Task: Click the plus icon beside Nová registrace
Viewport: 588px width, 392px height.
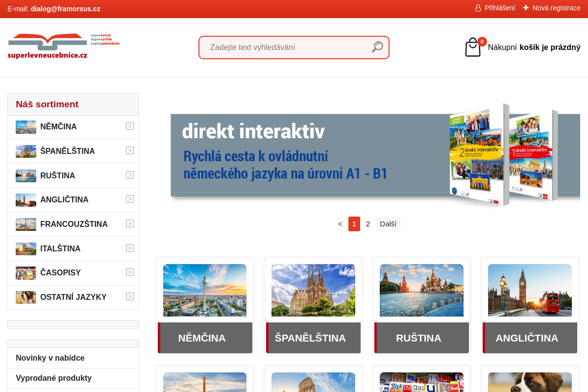Action: 526,8
